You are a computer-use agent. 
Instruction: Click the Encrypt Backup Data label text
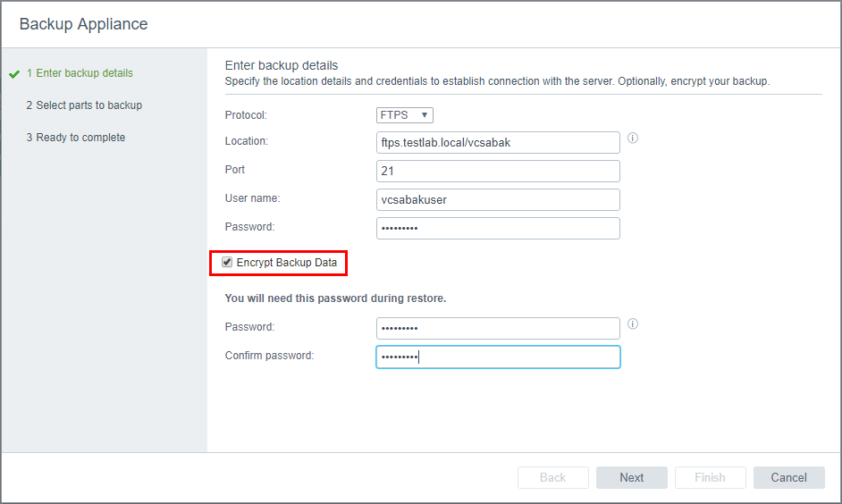pos(287,263)
